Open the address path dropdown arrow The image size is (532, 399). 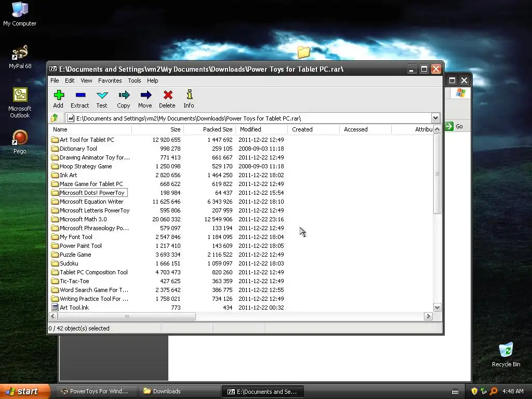click(x=435, y=118)
